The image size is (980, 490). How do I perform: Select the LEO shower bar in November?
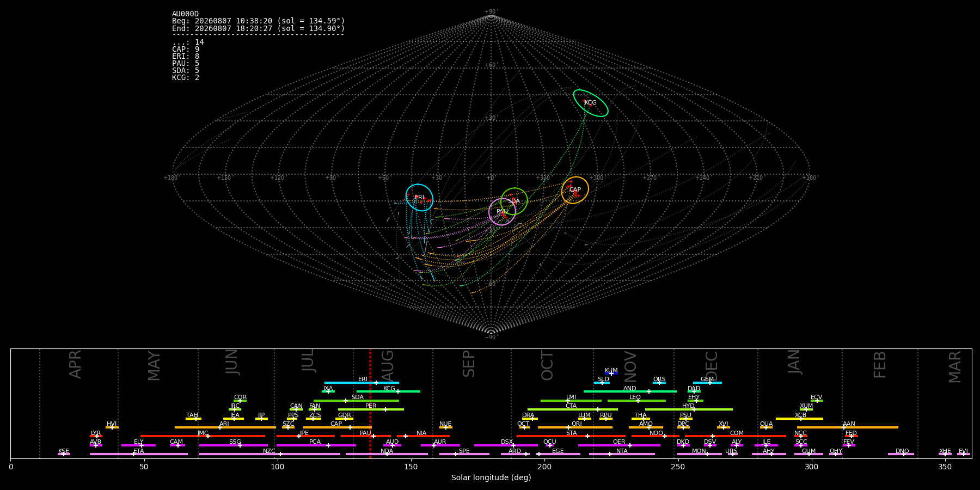(x=636, y=401)
